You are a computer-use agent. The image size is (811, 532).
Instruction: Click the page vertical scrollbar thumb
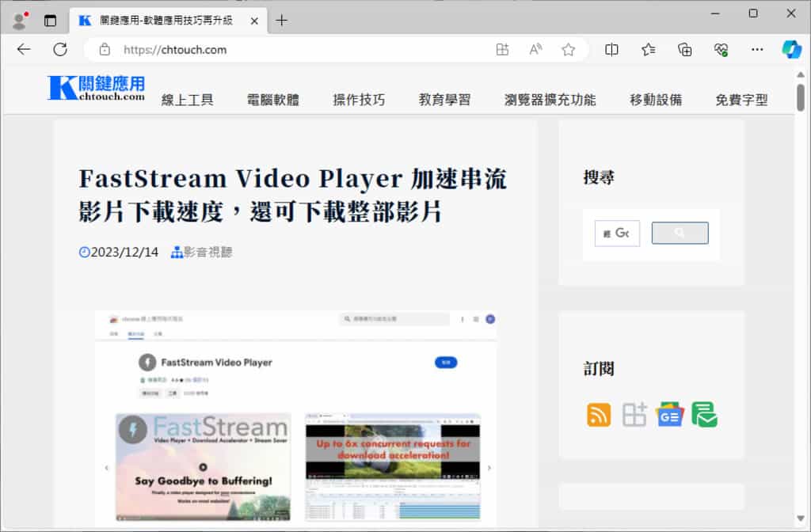tap(801, 97)
